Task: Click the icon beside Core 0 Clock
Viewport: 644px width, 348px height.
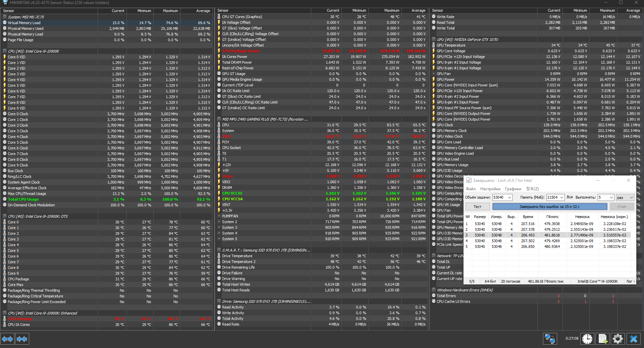Action: (x=5, y=114)
